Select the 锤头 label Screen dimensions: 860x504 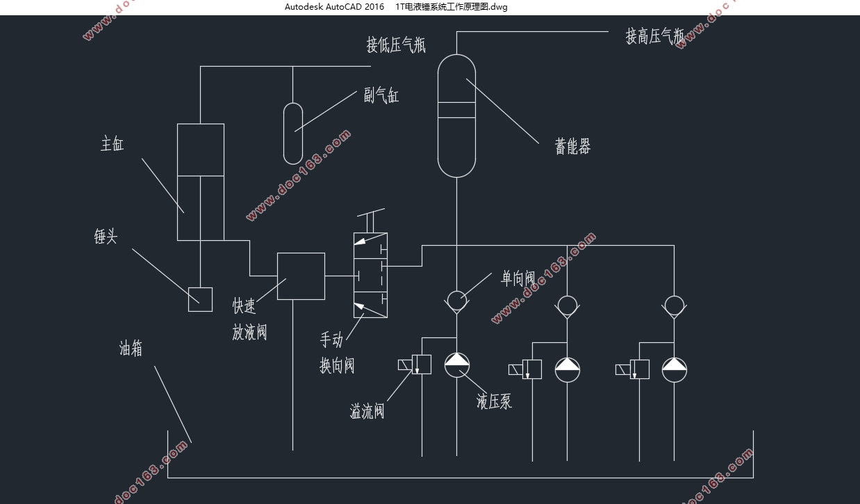tap(106, 237)
